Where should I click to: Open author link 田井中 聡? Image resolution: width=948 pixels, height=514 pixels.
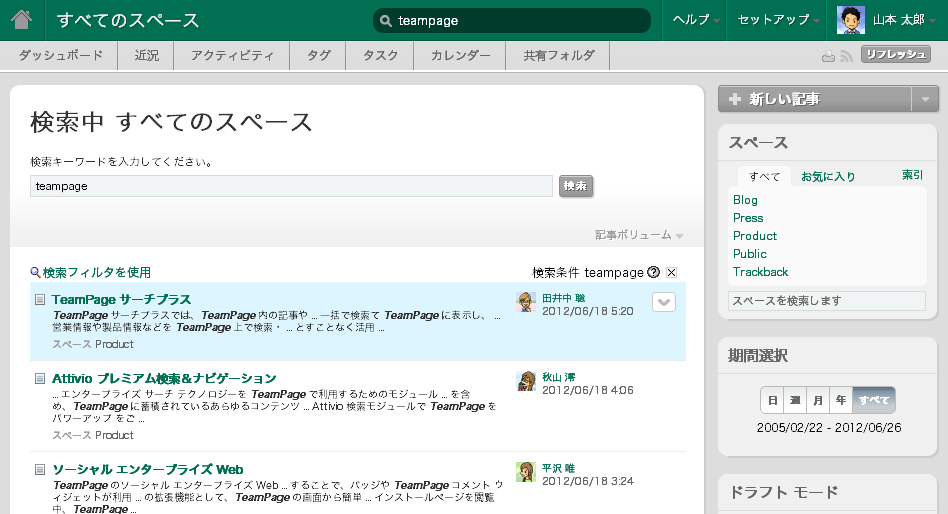click(563, 298)
